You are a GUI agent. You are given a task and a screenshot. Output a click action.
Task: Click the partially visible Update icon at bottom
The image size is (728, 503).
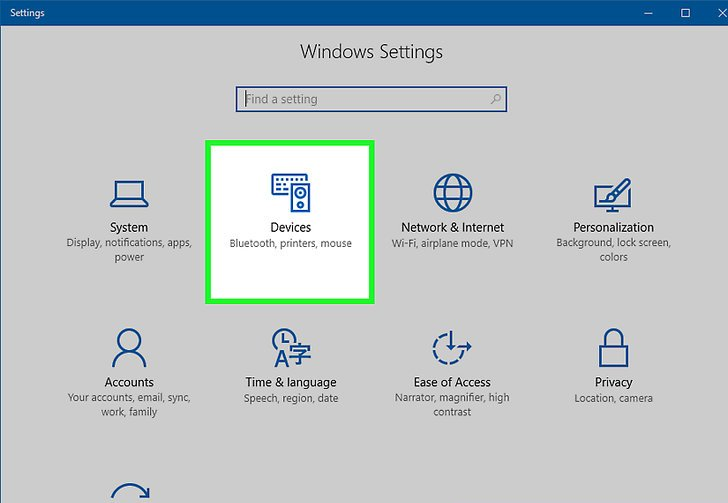(x=129, y=493)
